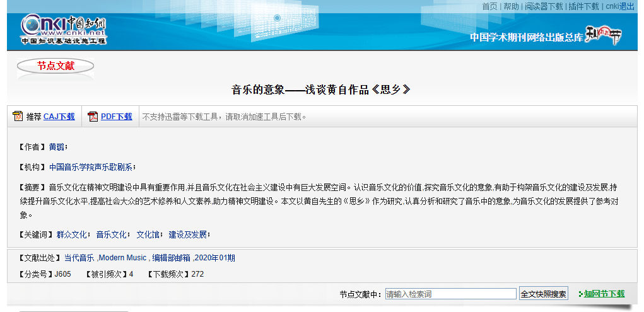The height and width of the screenshot is (312, 644).
Task: Open the 当代音乐 journal source link
Action: pyautogui.click(x=79, y=258)
